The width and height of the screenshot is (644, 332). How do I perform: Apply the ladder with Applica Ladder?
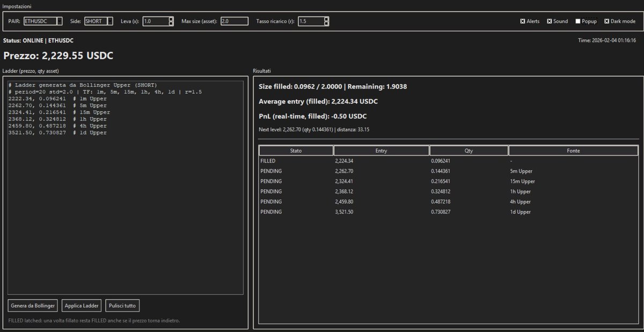pos(82,305)
